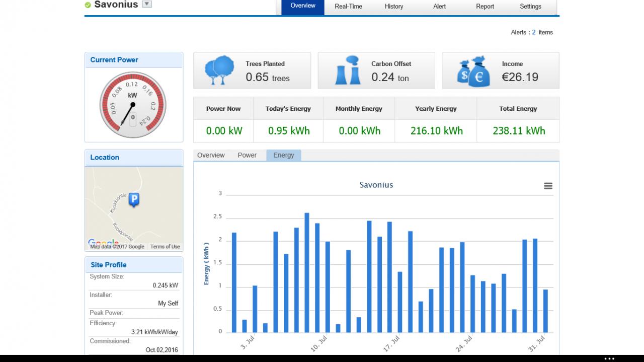Click the Carbon Offset cooling towers icon
This screenshot has width=644, height=362.
click(x=348, y=70)
